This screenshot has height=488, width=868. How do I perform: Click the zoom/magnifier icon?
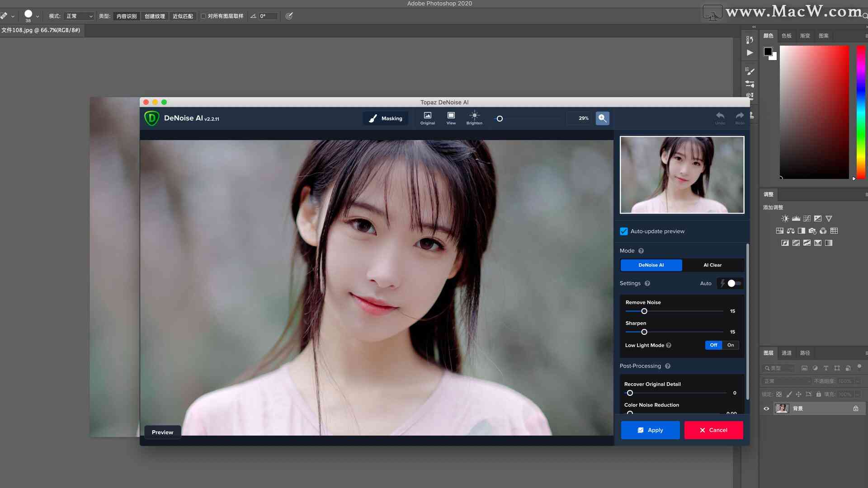click(x=603, y=118)
